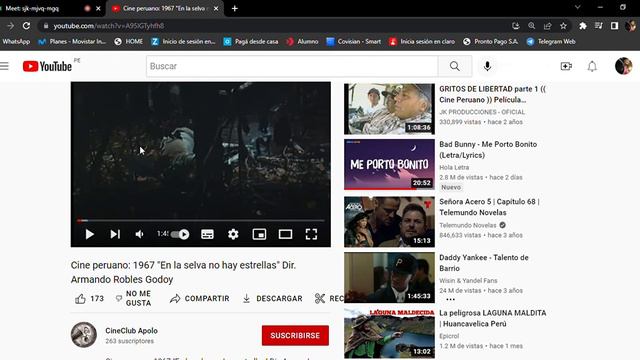Play the video

[89, 234]
